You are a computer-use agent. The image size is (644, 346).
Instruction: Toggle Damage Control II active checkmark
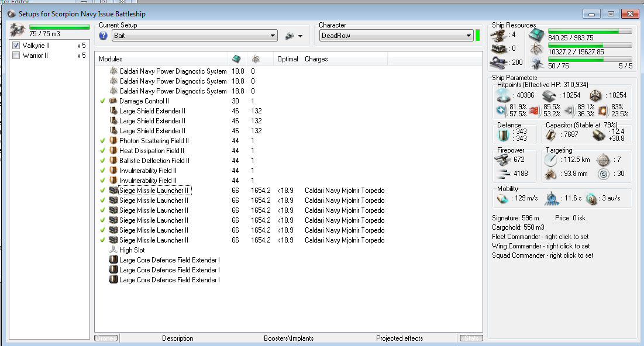103,101
